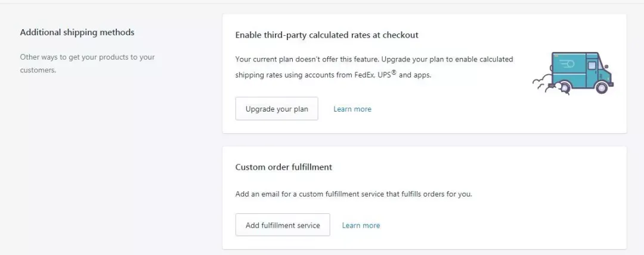
Task: Open Learn more beside Upgrade your plan
Action: click(352, 109)
